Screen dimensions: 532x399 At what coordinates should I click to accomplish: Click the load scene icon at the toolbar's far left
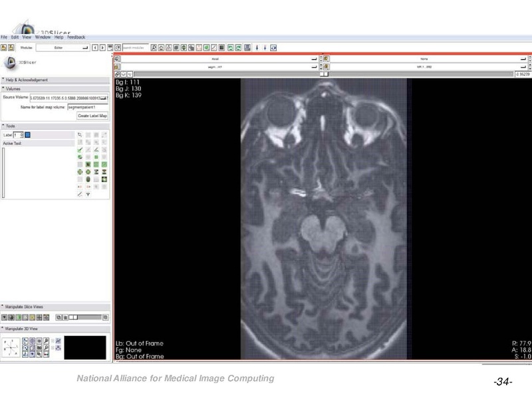pyautogui.click(x=4, y=47)
